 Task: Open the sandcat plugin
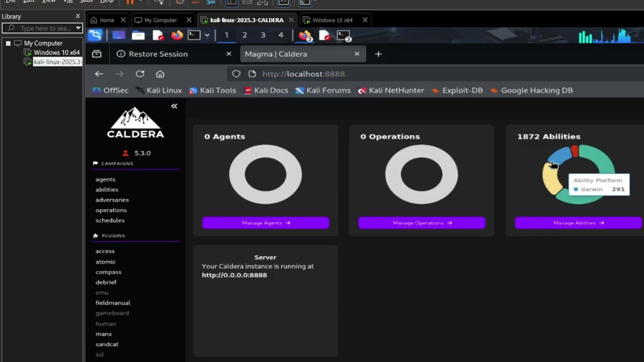click(x=107, y=344)
